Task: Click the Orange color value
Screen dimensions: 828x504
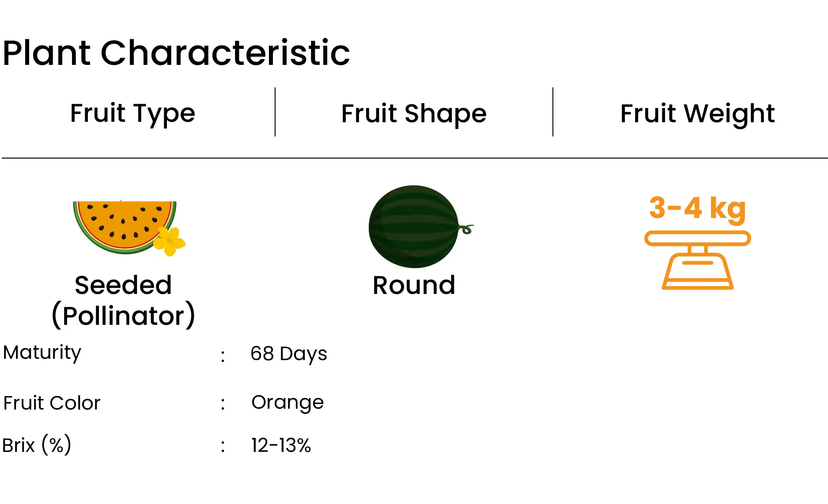Action: point(287,402)
